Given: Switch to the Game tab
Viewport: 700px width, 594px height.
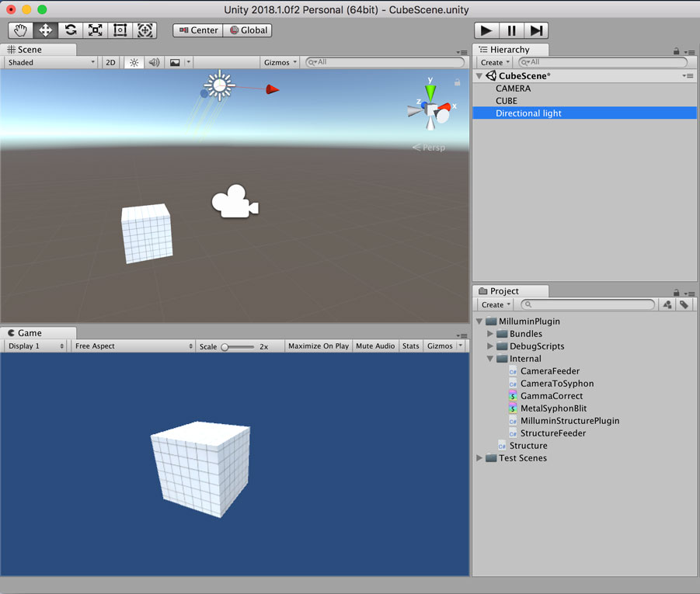Looking at the screenshot, I should pyautogui.click(x=30, y=332).
